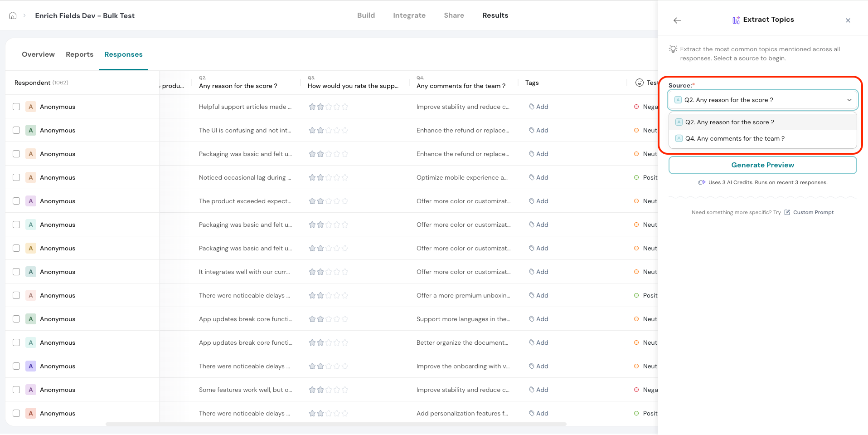Go back using the panel's left arrow
The height and width of the screenshot is (435, 868).
coord(677,20)
